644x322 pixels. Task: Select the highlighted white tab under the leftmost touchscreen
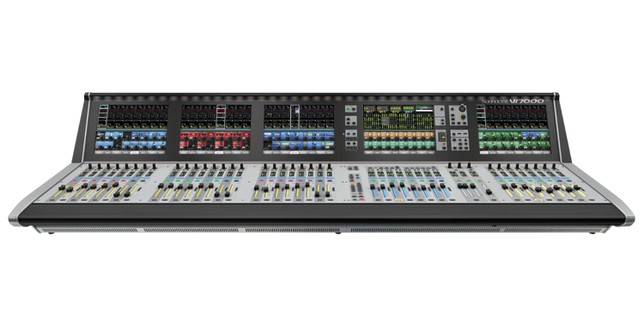(x=135, y=152)
